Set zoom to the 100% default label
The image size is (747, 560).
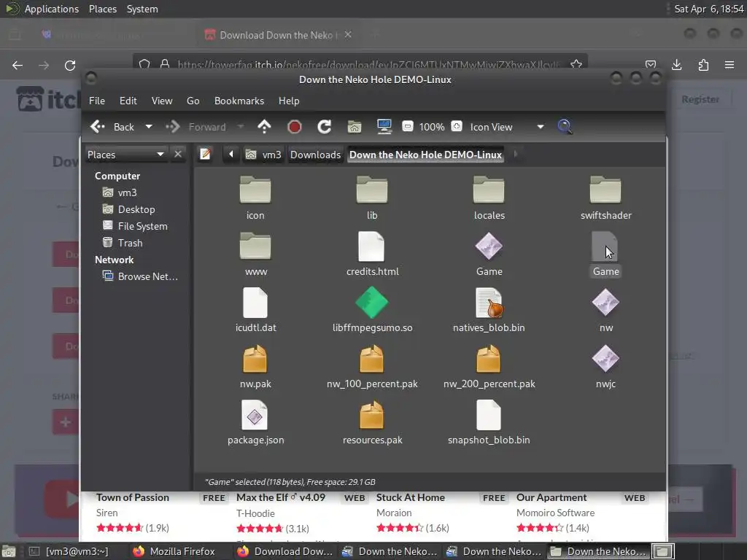click(432, 127)
